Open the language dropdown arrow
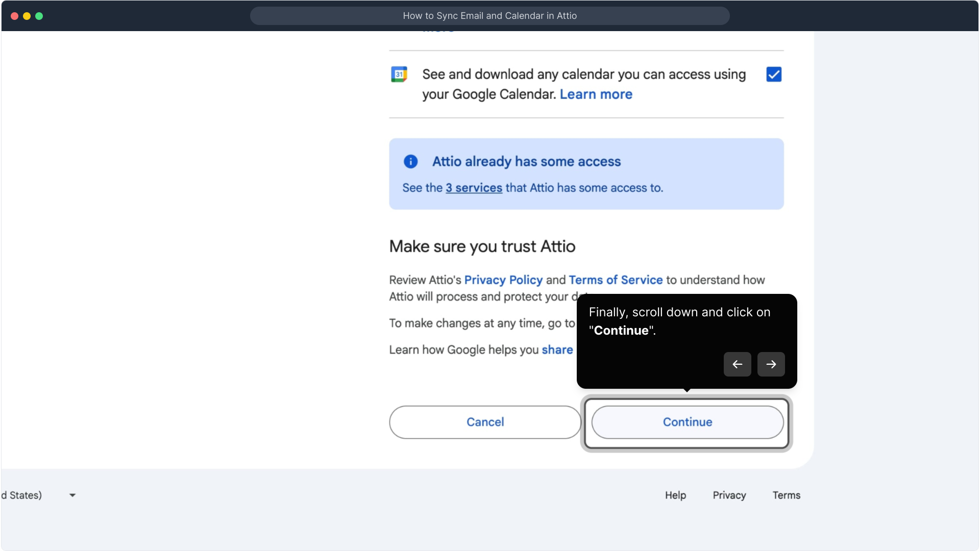 pos(72,495)
